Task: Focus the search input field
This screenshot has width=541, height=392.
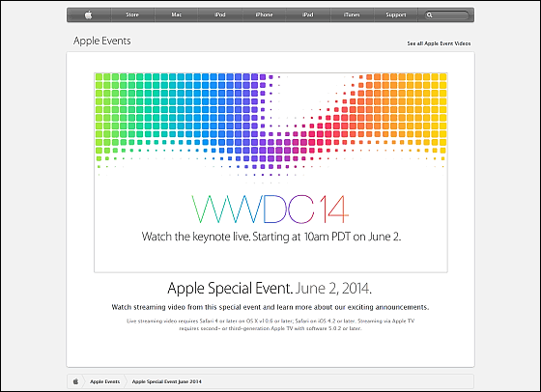Action: tap(445, 15)
